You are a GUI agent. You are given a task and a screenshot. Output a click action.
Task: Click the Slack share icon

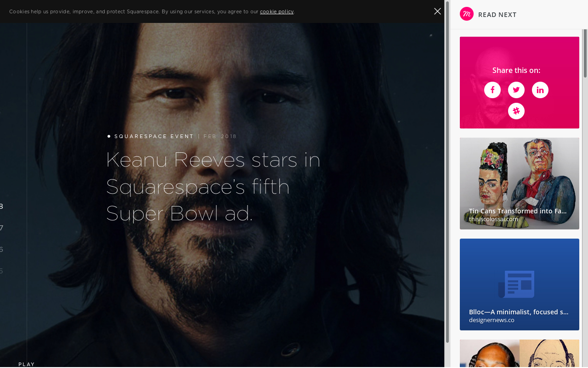click(516, 111)
